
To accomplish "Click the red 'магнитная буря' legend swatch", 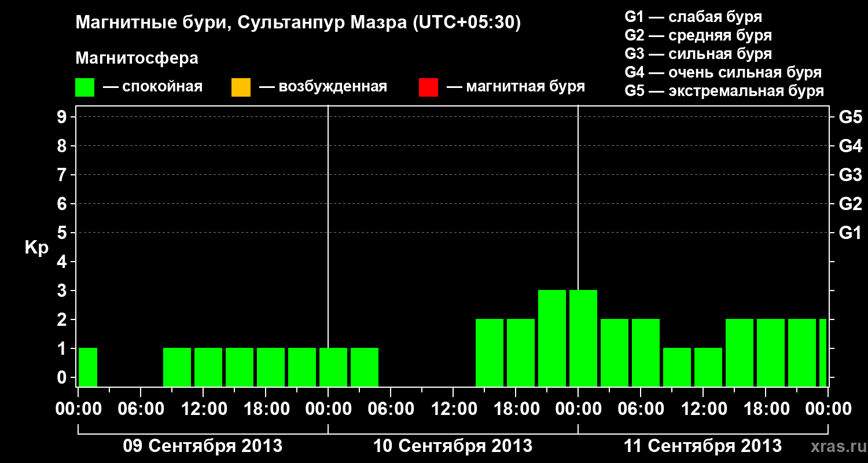I will point(428,87).
